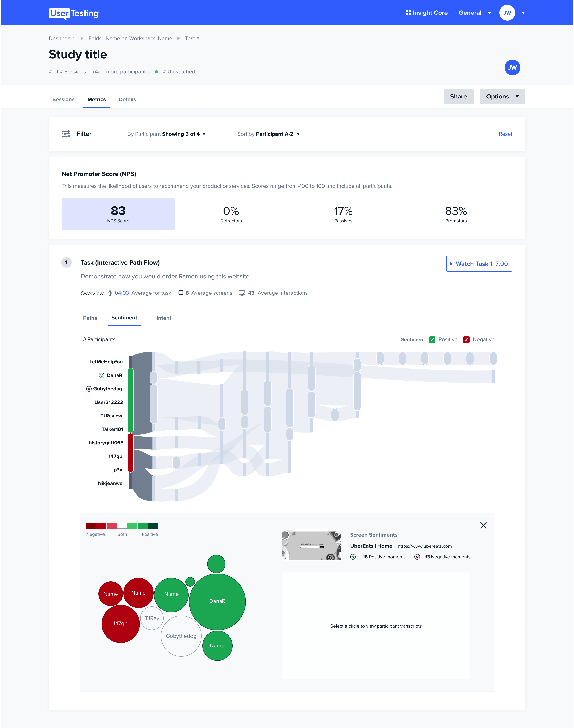Click the positive moments smiley icon
Viewport: 574px width, 728px height.
coord(353,557)
